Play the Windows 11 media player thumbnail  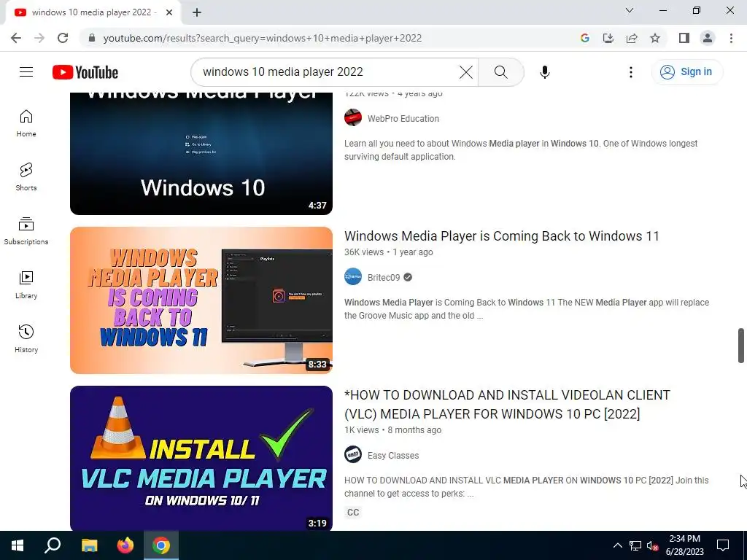[x=201, y=300]
